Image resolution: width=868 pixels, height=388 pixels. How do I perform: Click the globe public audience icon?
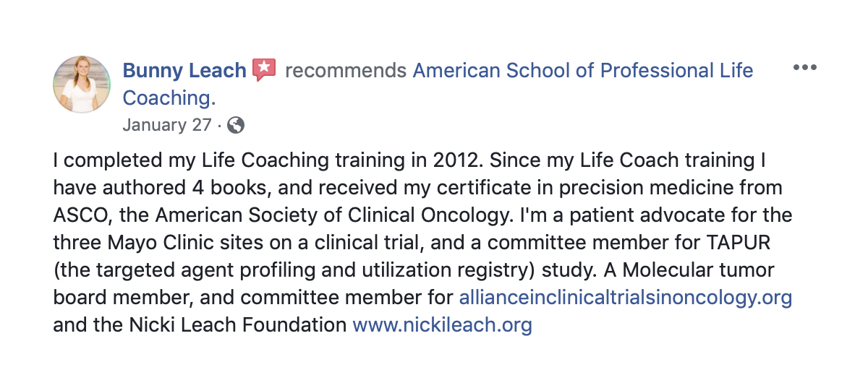pos(236,125)
